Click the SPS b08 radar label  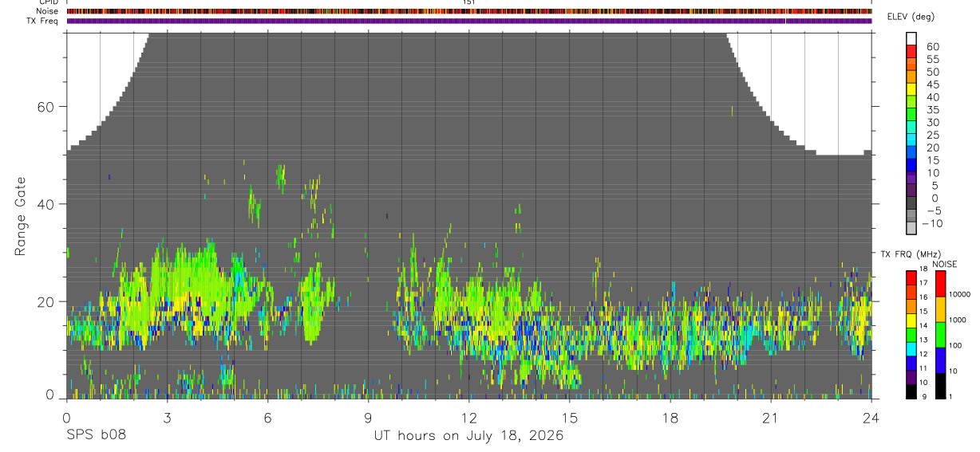[x=96, y=435]
